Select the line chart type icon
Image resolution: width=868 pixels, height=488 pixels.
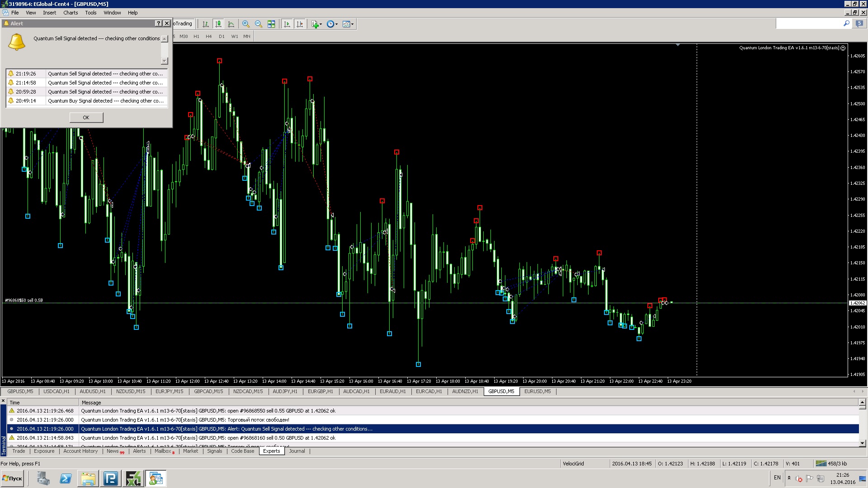pos(231,24)
